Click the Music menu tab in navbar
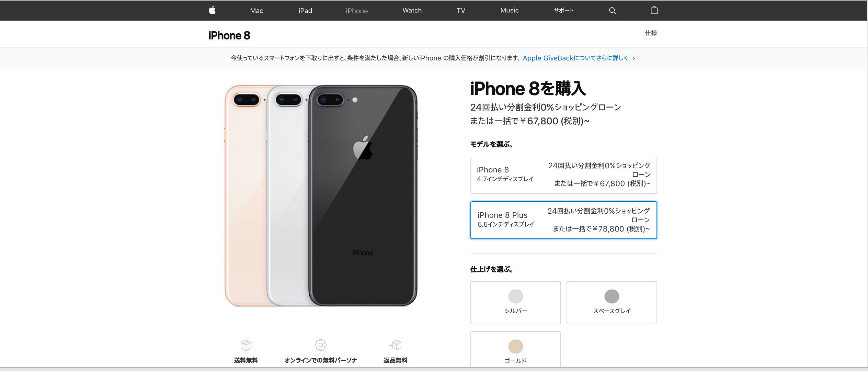868x371 pixels. pyautogui.click(x=509, y=10)
